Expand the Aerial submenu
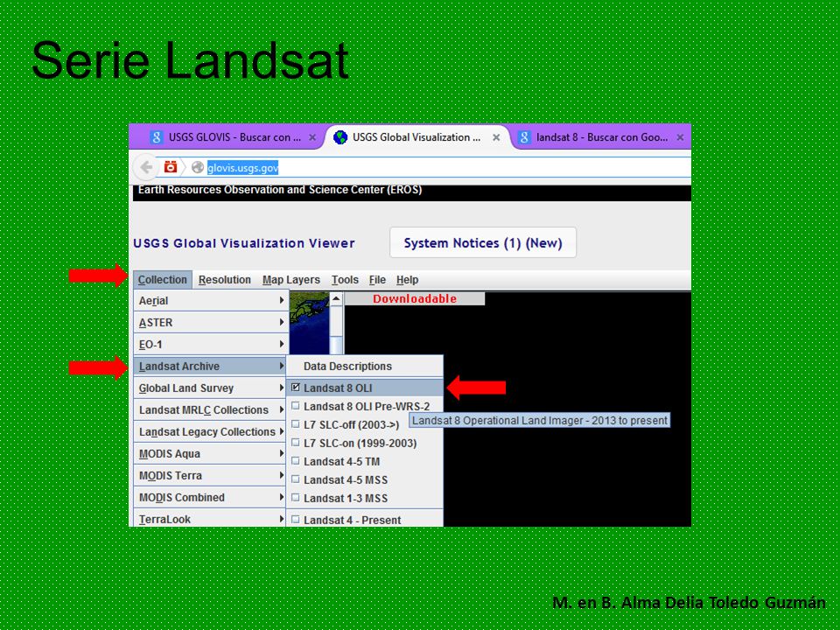The width and height of the screenshot is (840, 630). coord(211,300)
